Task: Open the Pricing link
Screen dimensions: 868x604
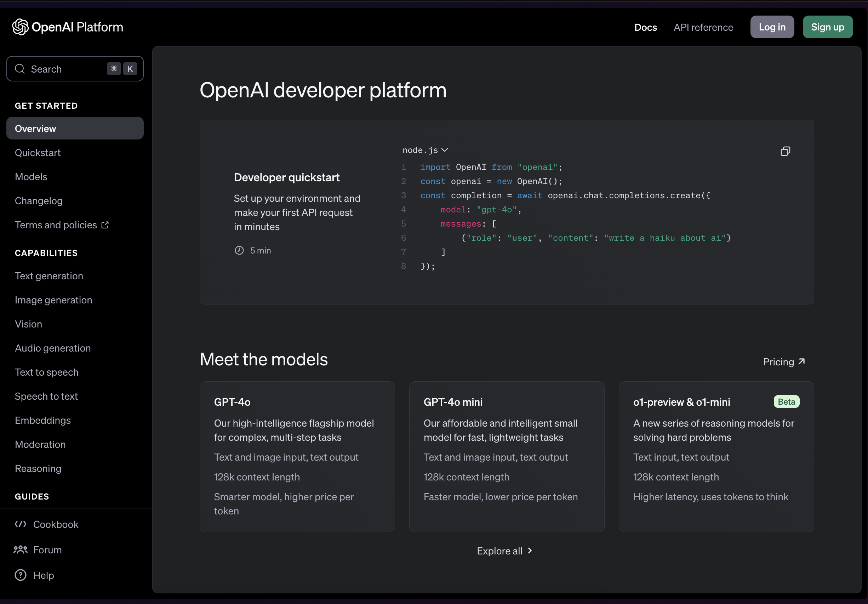Action: [784, 361]
